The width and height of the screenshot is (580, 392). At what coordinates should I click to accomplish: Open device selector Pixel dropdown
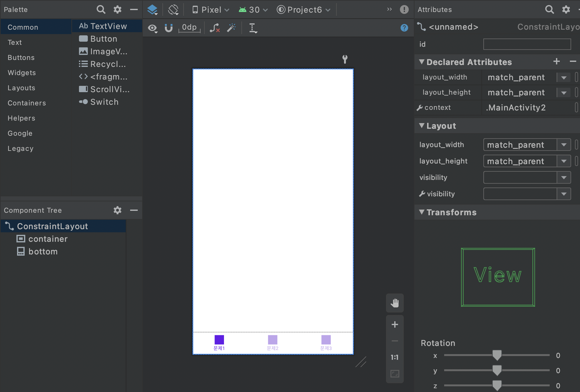(211, 10)
